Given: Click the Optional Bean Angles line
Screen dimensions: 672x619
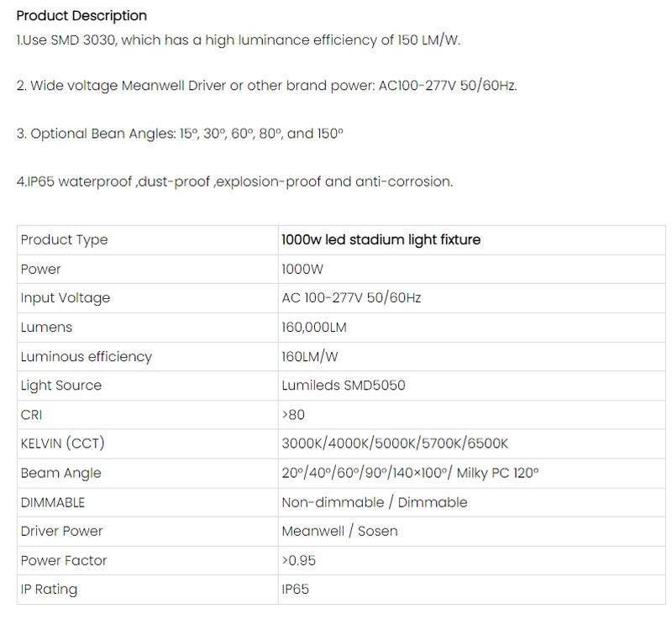Looking at the screenshot, I should click(180, 134).
